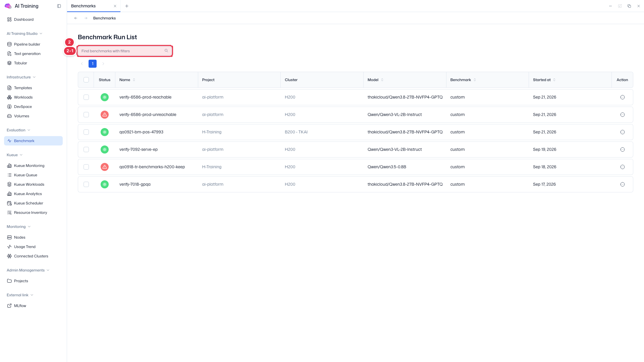Collapse the sidebar panel icon
Screen dimensions: 644x362
[59, 6]
